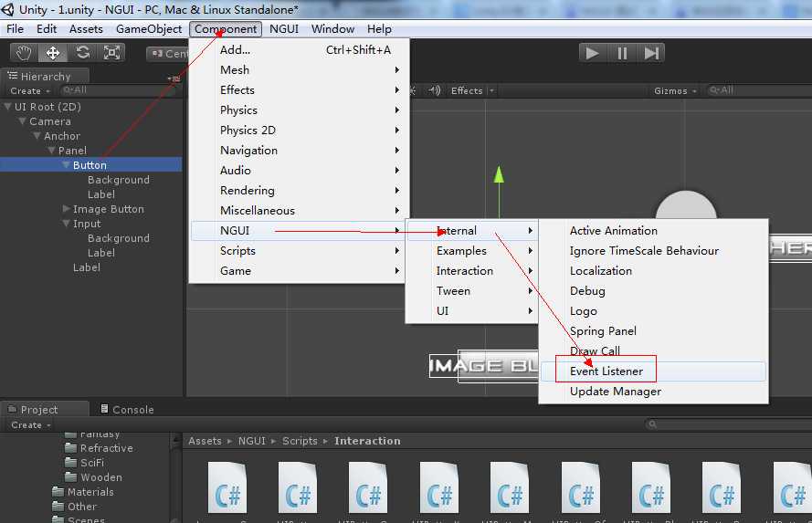
Task: Click the scene view search field
Action: click(x=757, y=90)
